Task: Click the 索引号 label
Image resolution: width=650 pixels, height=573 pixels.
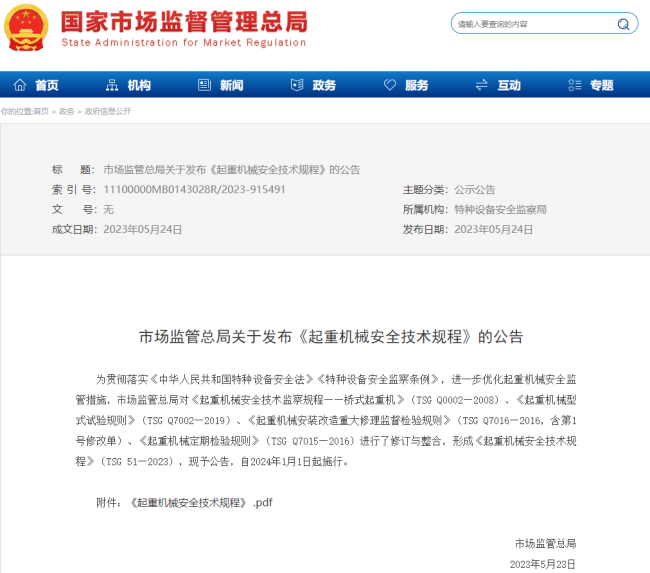Action: (x=74, y=190)
